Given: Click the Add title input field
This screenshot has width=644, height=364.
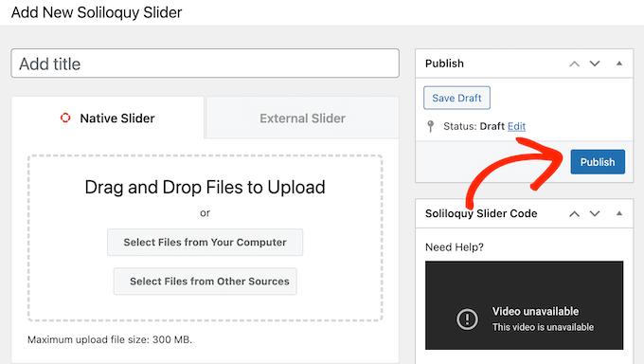Looking at the screenshot, I should coord(205,64).
